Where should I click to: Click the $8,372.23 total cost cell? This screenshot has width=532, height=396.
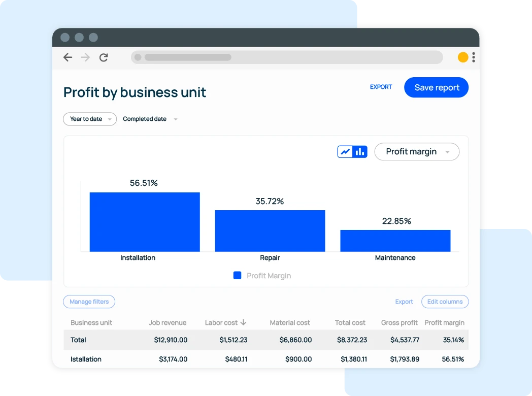tap(352, 340)
